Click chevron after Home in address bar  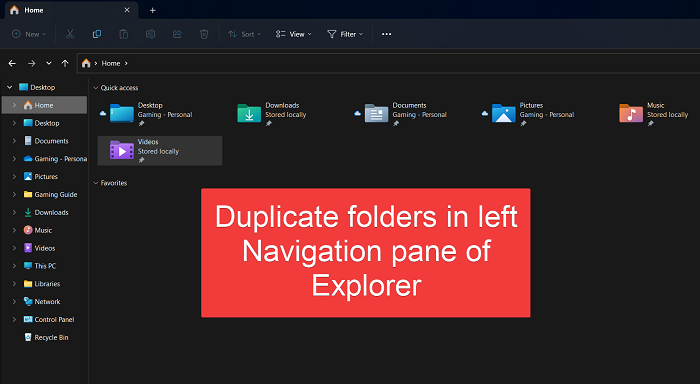(x=126, y=63)
